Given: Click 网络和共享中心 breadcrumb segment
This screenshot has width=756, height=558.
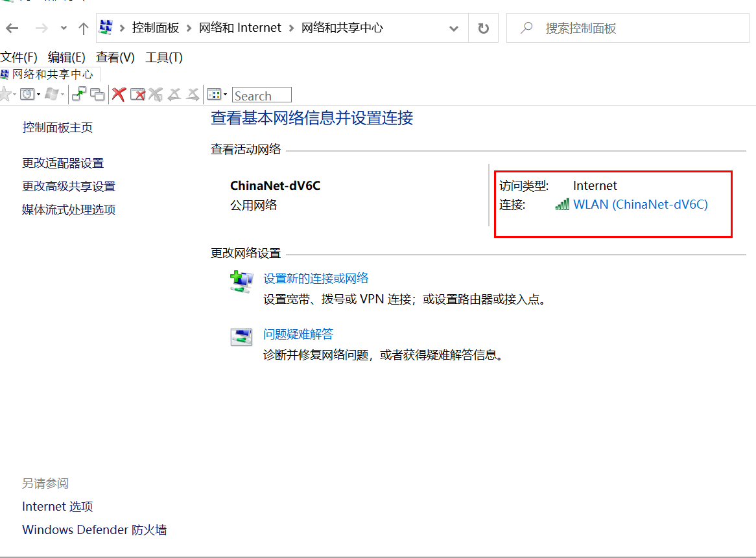Looking at the screenshot, I should tap(342, 28).
